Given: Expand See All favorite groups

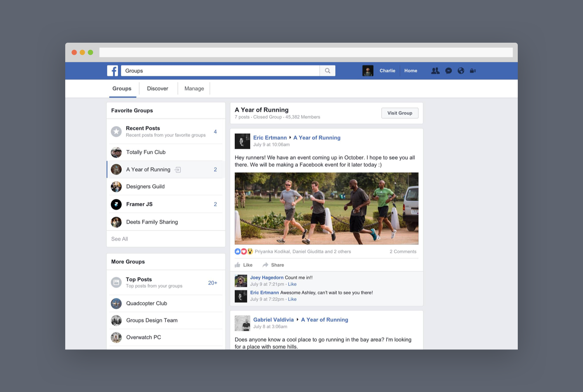Looking at the screenshot, I should [119, 239].
